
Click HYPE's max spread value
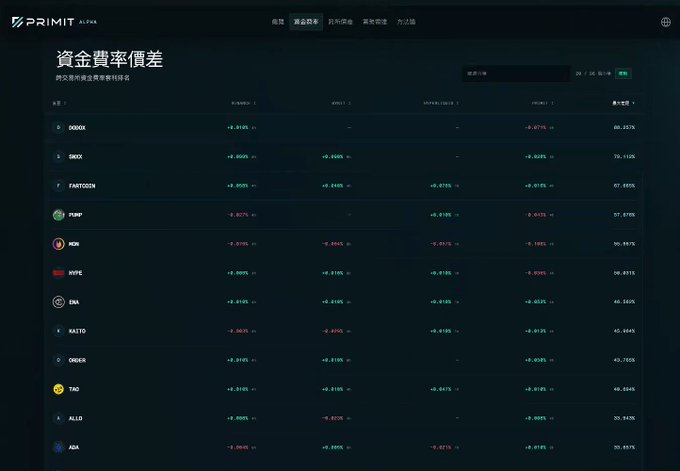coord(624,273)
